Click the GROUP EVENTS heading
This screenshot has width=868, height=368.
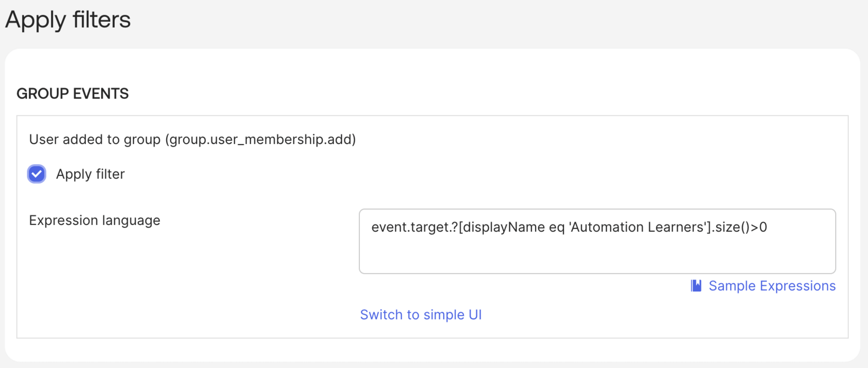(x=73, y=94)
